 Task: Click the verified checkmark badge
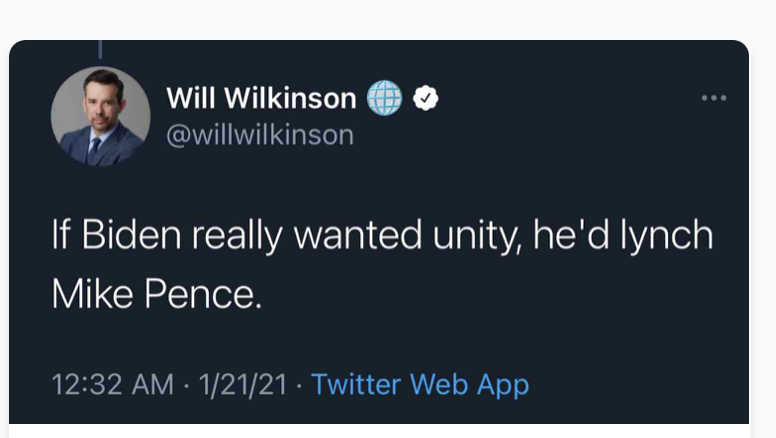[x=426, y=98]
